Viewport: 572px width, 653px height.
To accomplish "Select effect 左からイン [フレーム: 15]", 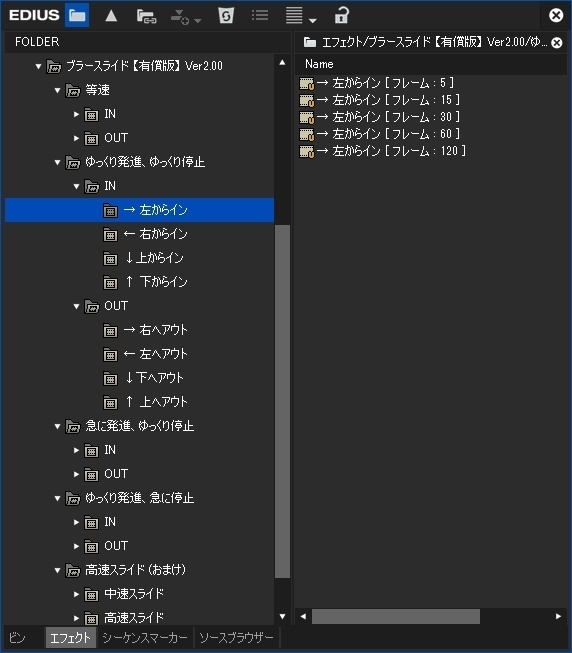I will coord(380,100).
